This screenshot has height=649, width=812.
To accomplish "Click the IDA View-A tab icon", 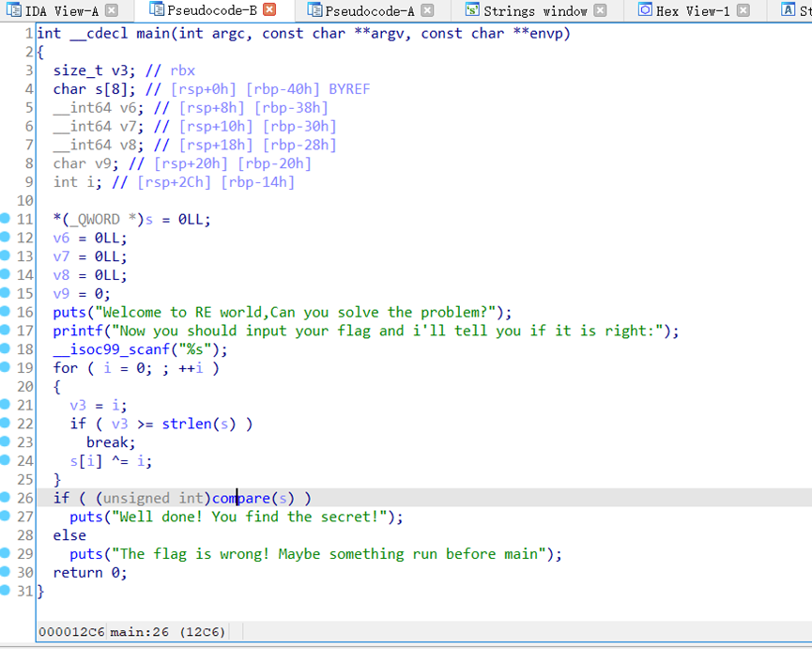I will pos(12,10).
